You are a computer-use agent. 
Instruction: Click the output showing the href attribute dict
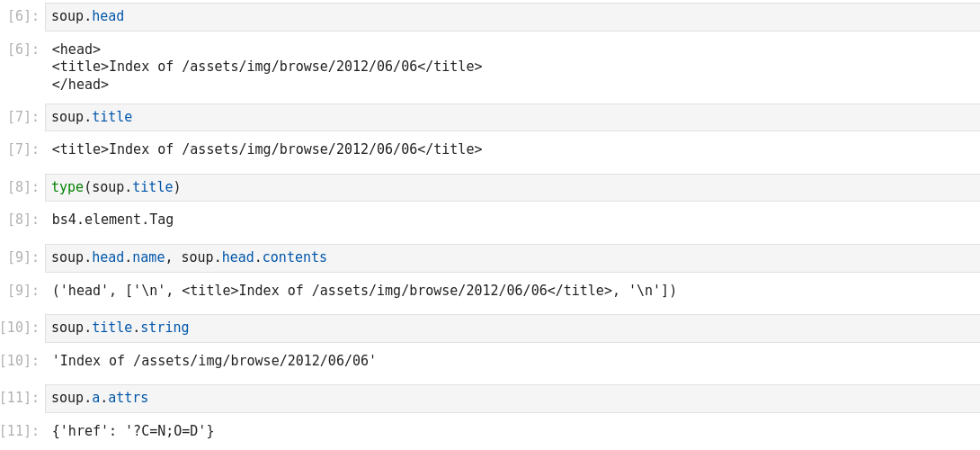pyautogui.click(x=132, y=431)
